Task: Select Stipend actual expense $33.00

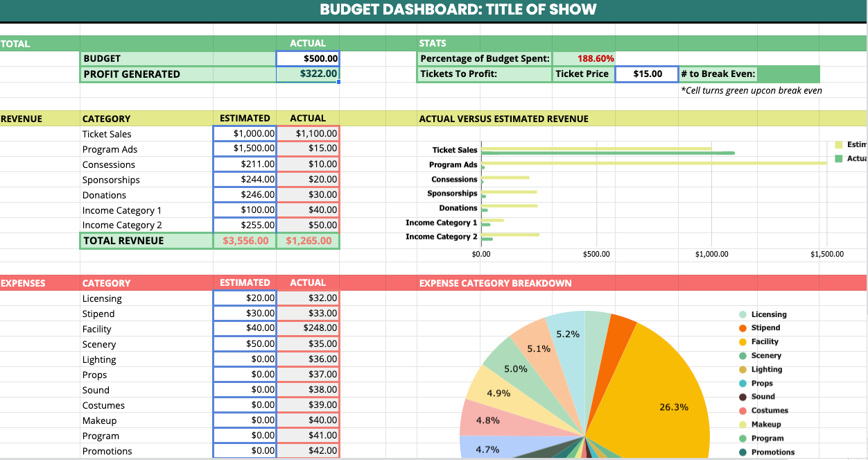Action: tap(308, 313)
